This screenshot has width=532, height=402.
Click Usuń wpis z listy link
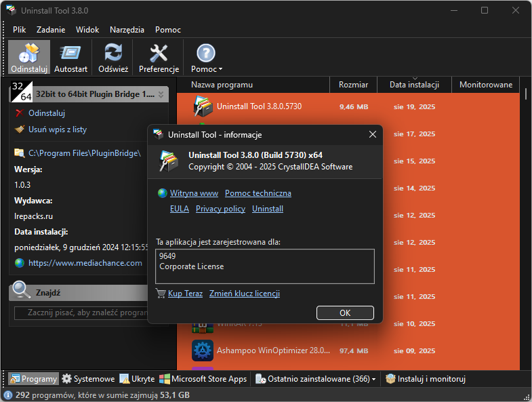click(58, 129)
